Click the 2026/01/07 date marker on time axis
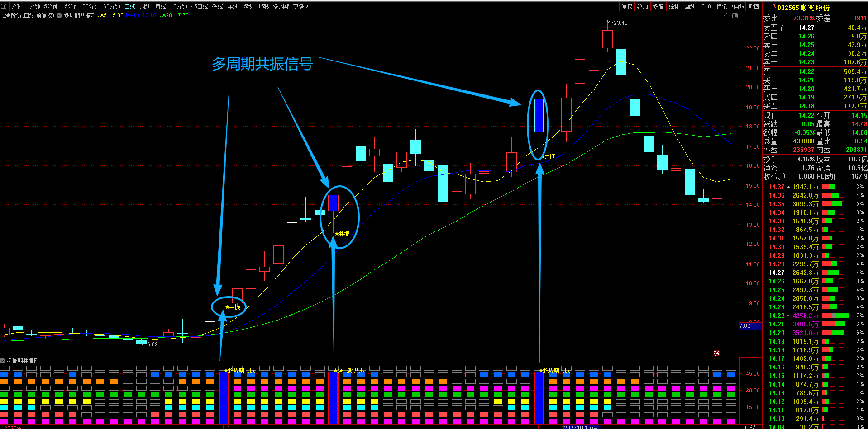The width and height of the screenshot is (868, 429). point(581,427)
